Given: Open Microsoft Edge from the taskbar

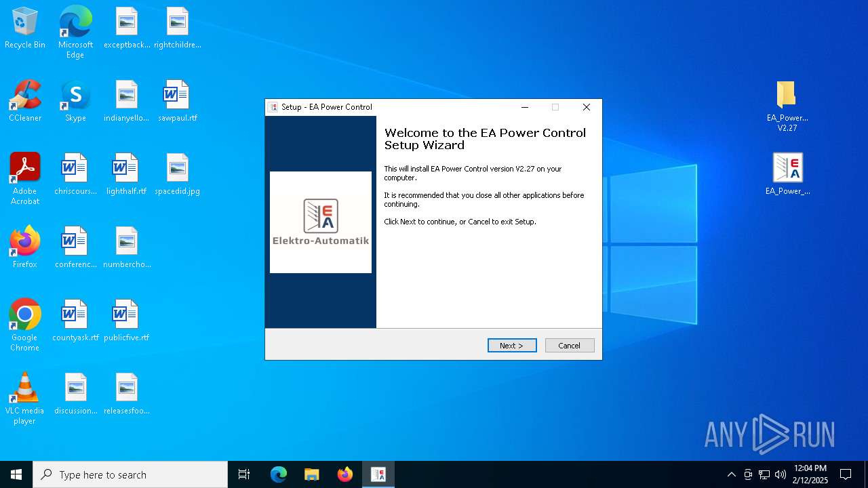Looking at the screenshot, I should tap(279, 474).
